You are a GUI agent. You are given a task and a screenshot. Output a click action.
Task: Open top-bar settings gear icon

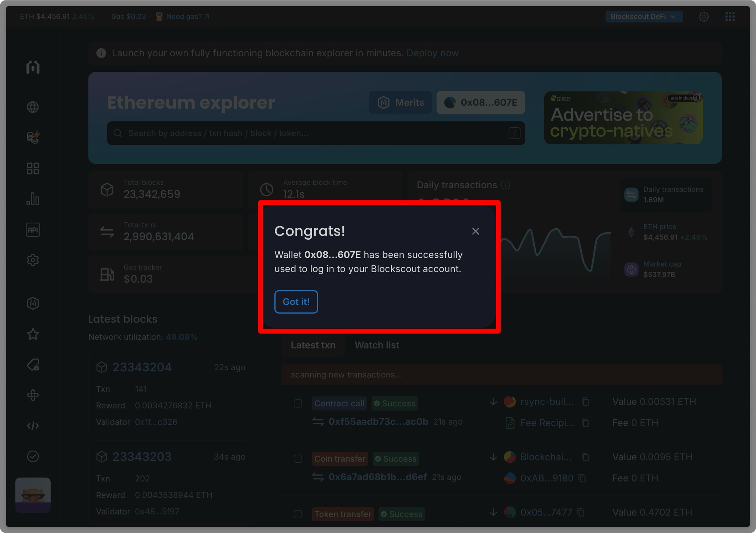(703, 17)
